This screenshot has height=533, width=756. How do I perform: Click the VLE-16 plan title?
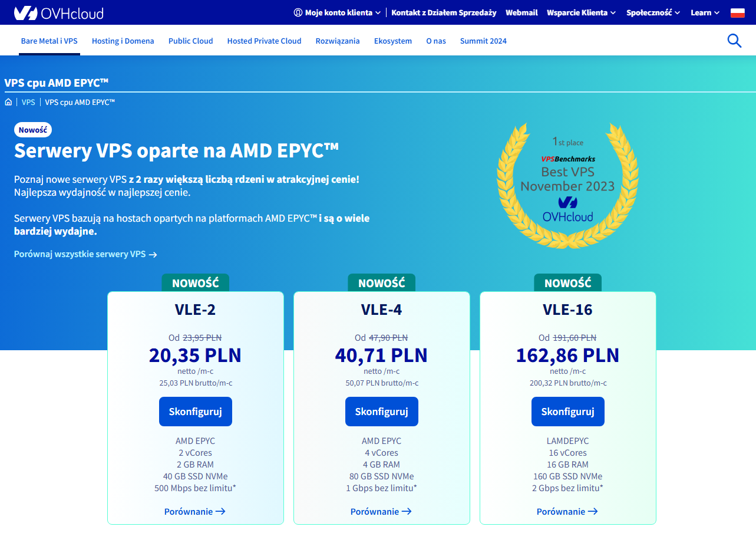pos(568,310)
